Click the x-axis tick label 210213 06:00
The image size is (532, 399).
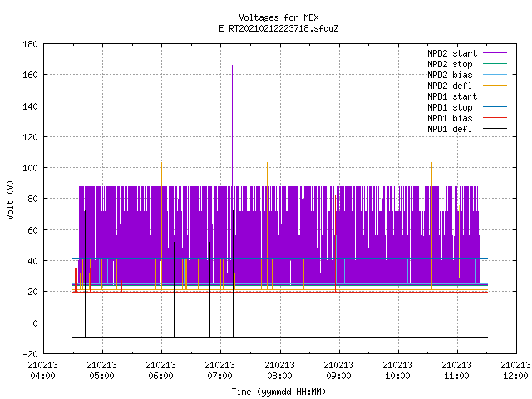point(160,371)
